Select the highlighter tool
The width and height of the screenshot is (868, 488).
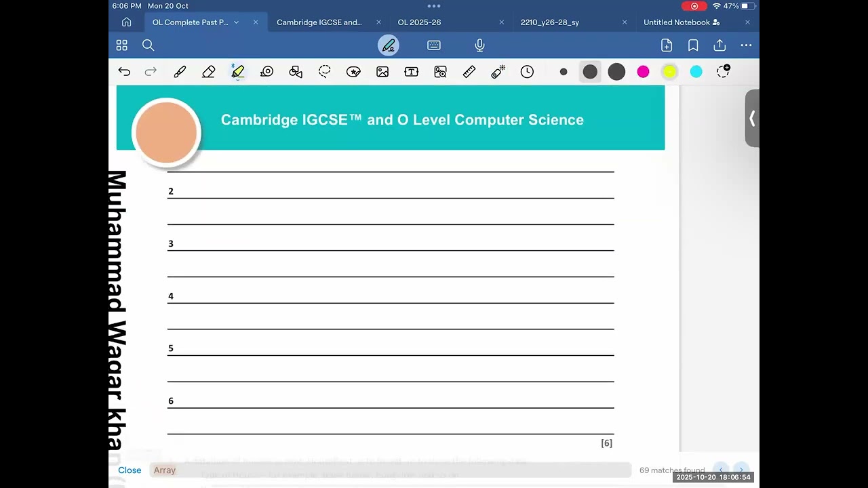coord(238,72)
